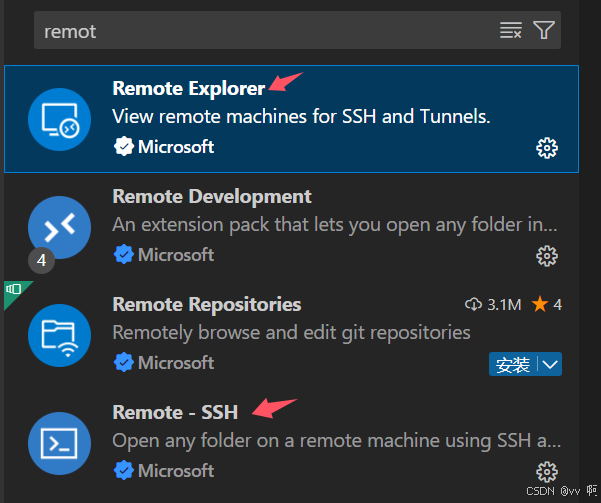Click verified Microsoft publisher under Remote Explorer
This screenshot has height=503, width=601.
tap(164, 147)
